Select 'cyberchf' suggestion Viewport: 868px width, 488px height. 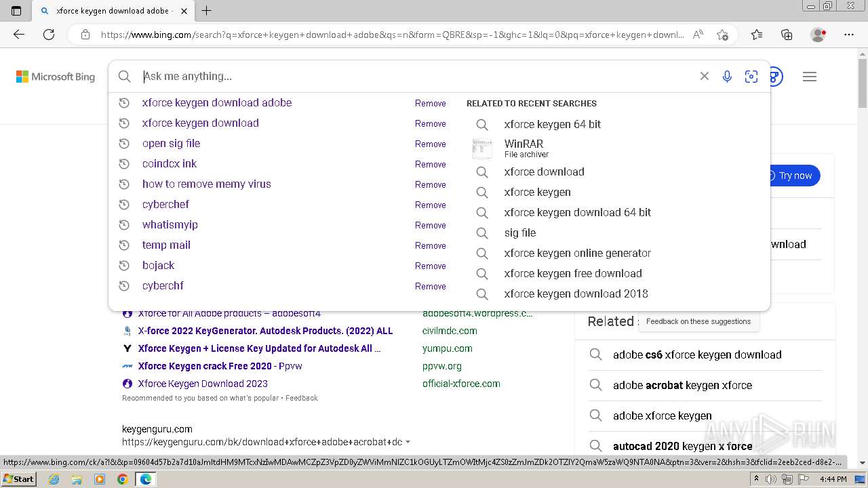point(163,286)
